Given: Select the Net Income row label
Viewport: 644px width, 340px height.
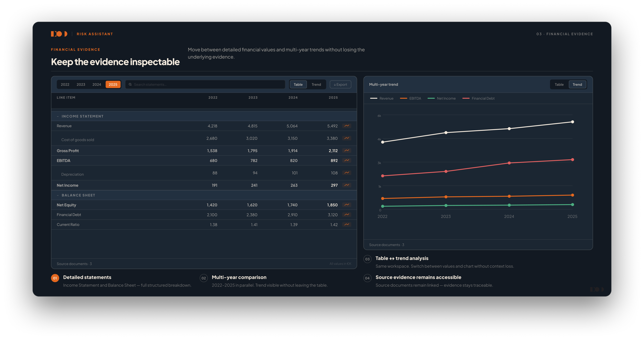Looking at the screenshot, I should click(x=68, y=185).
